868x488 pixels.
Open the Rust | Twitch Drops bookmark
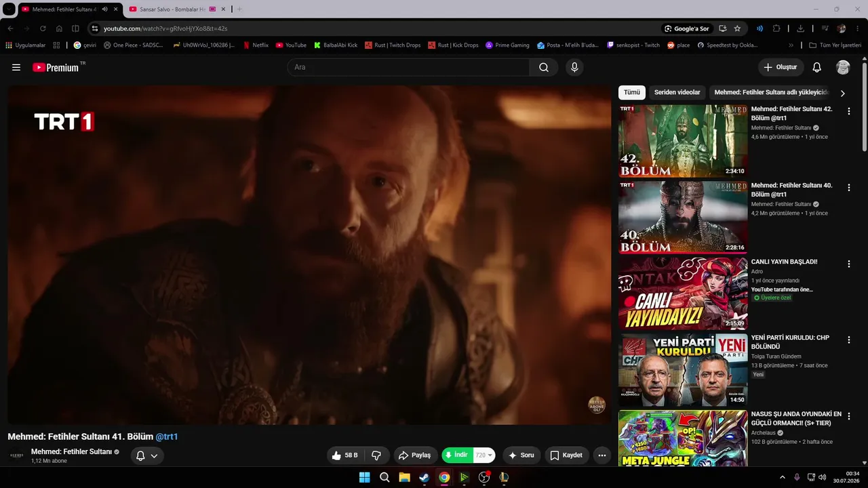[393, 45]
